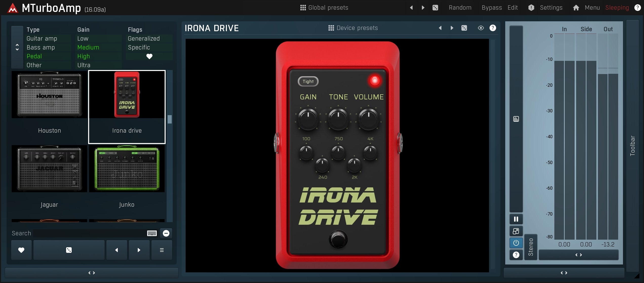Click the GAIN knob on the pedal
This screenshot has width=644, height=283.
[x=308, y=119]
